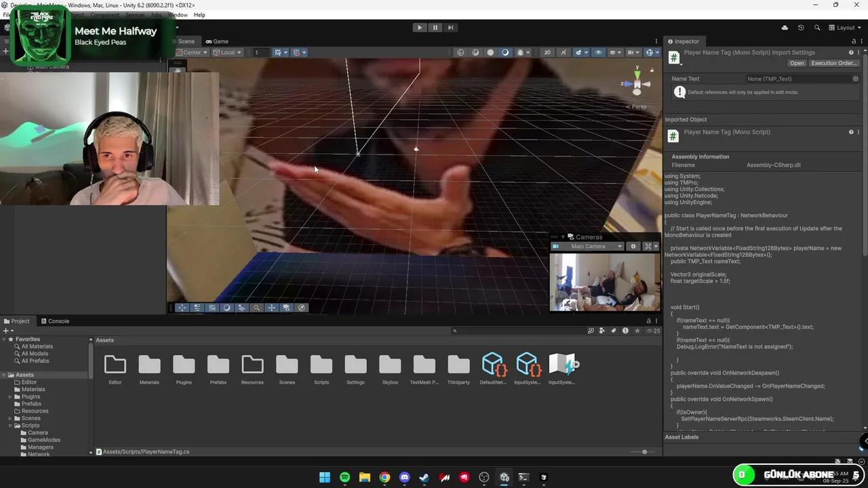Collapse the Scripts folder in tree

(9, 426)
